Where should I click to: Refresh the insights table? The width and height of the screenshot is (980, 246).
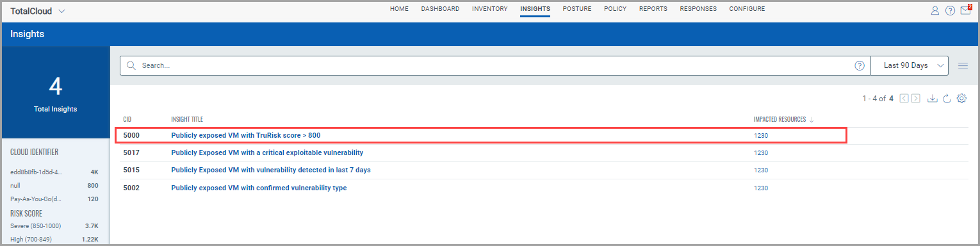[947, 99]
